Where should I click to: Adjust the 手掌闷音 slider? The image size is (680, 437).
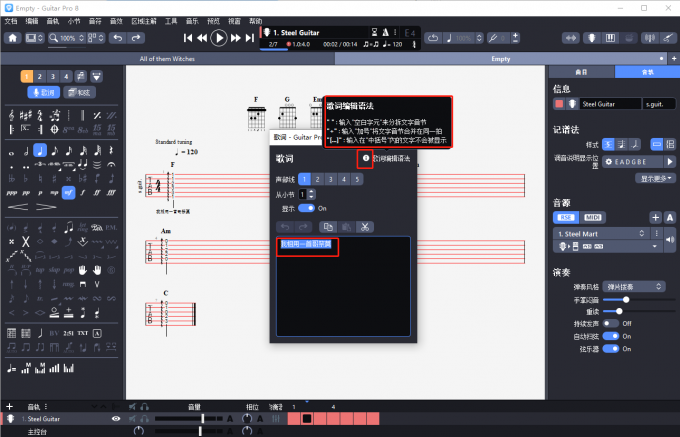coord(627,299)
